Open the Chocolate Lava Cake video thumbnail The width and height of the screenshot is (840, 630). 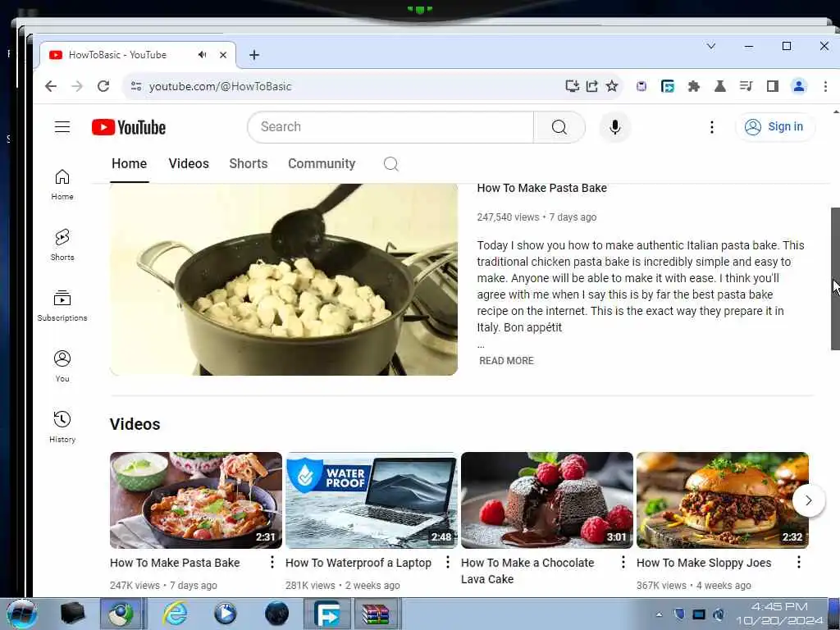click(547, 500)
